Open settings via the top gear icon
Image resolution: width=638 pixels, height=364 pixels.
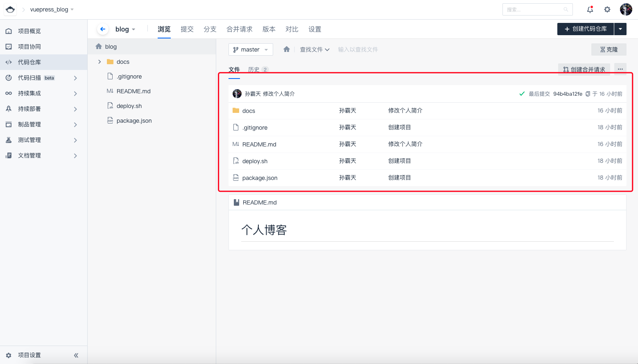[x=607, y=9]
